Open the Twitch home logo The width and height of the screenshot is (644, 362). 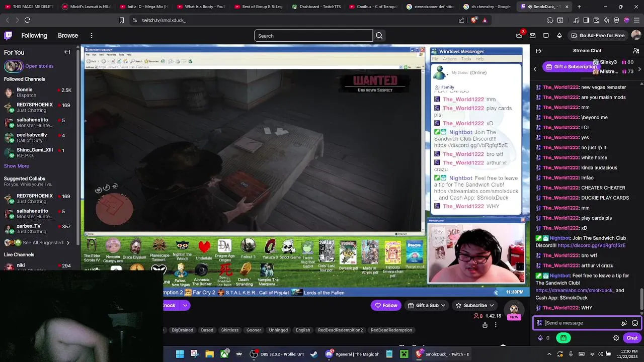point(8,36)
